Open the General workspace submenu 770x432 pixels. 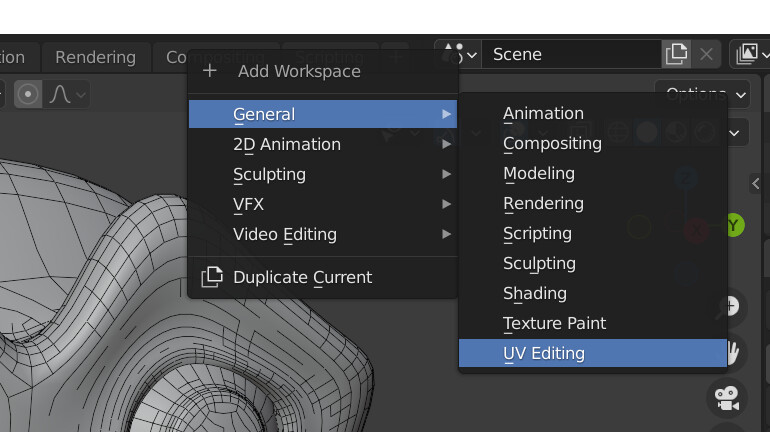pyautogui.click(x=323, y=114)
